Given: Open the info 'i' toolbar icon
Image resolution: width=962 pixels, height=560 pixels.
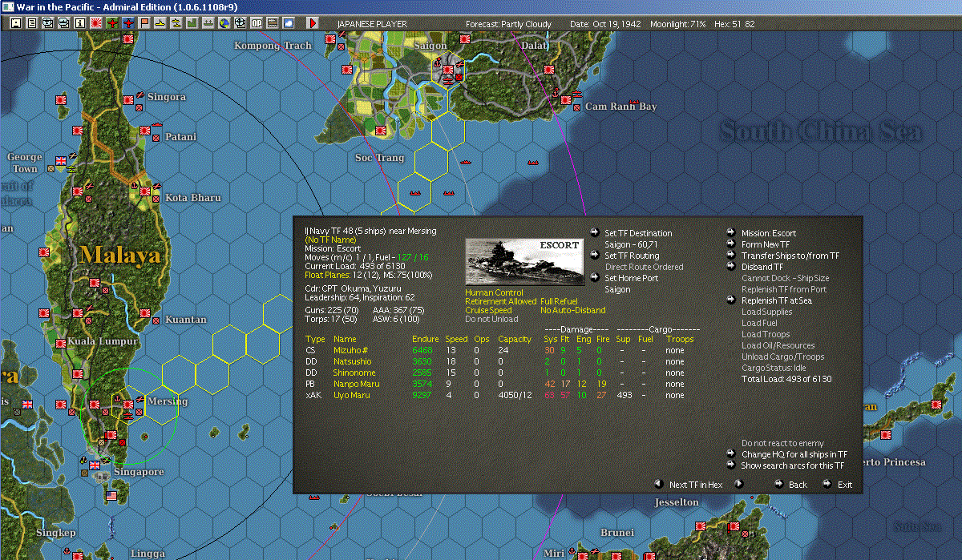Looking at the screenshot, I should click(x=80, y=23).
